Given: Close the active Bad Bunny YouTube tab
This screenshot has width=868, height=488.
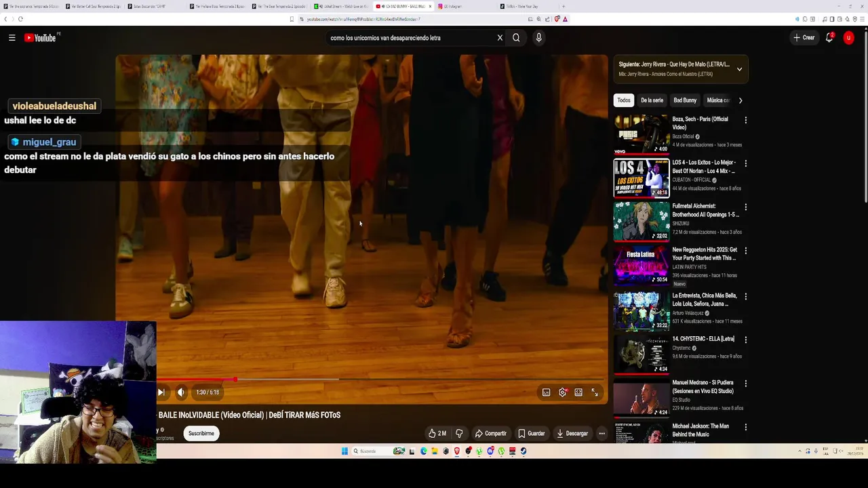Looking at the screenshot, I should point(430,7).
